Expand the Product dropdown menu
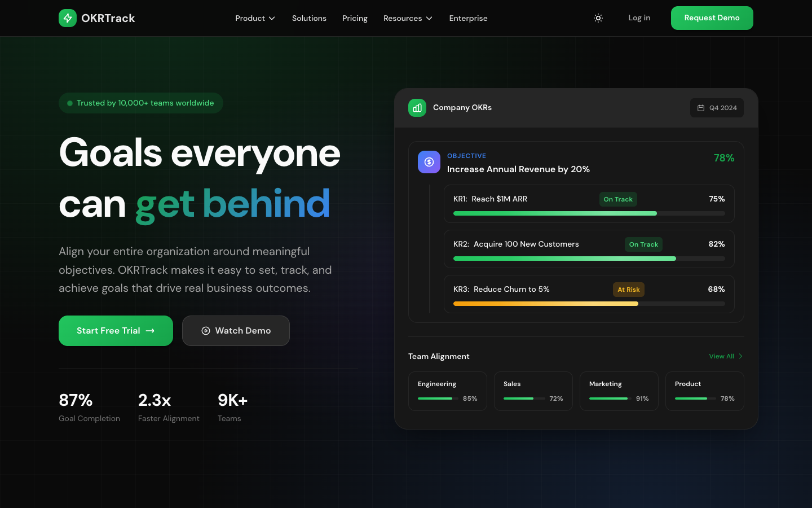812x508 pixels. 255,18
